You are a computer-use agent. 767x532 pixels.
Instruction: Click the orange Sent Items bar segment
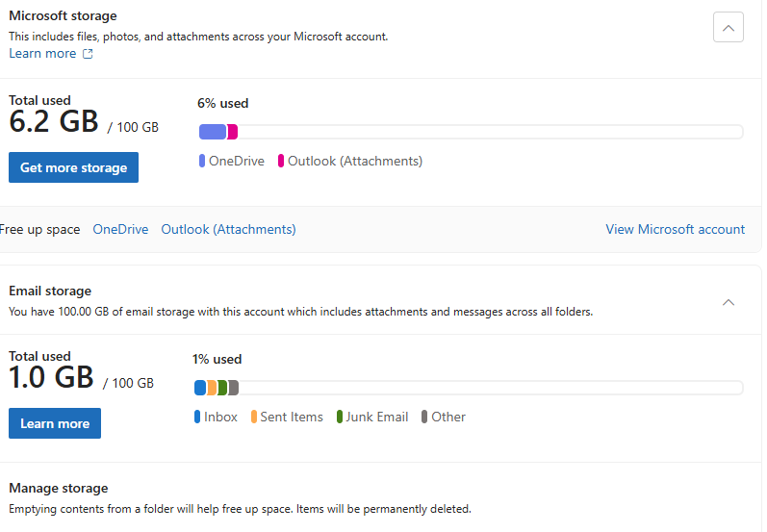(212, 388)
